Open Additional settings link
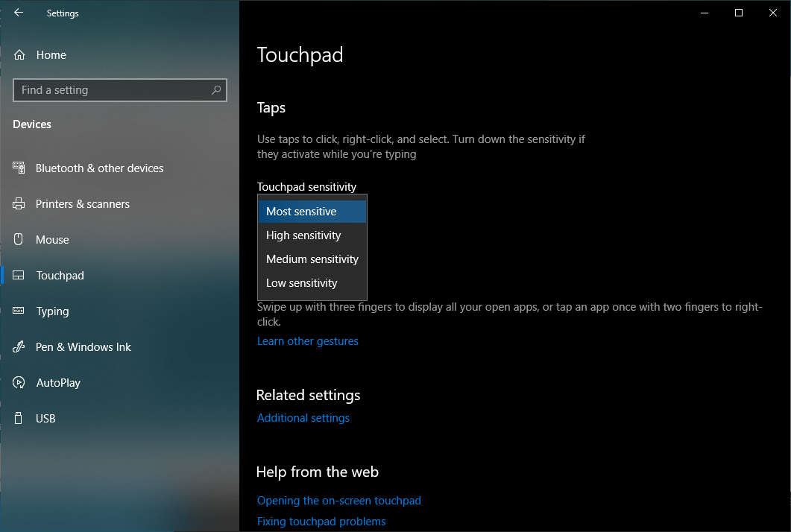 pos(303,418)
